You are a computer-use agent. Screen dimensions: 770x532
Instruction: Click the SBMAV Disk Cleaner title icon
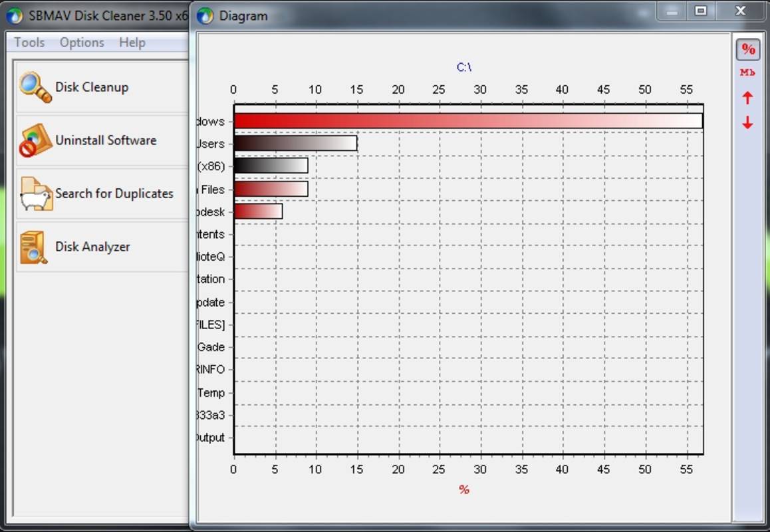14,16
